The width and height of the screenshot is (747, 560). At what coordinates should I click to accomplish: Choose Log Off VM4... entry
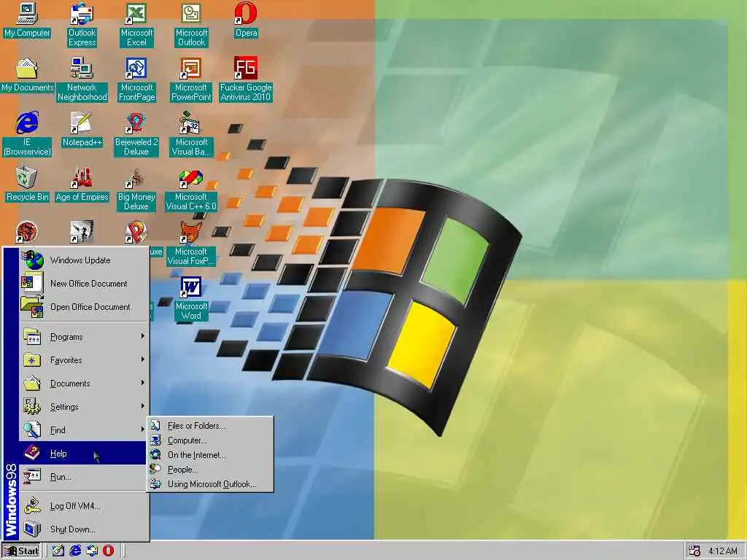(83, 506)
